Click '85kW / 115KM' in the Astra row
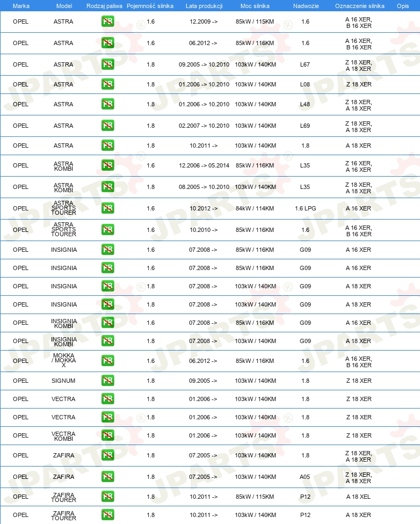420x524 pixels. pos(255,21)
